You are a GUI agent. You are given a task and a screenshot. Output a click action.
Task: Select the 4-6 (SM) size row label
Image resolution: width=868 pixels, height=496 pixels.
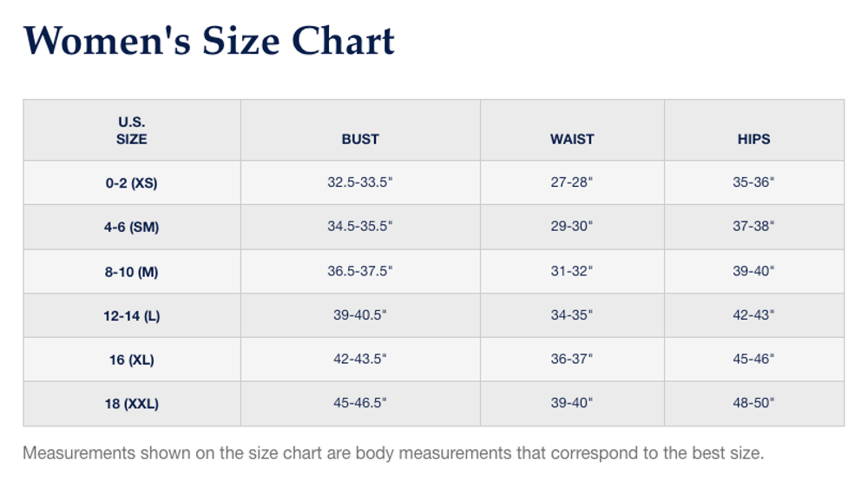(132, 227)
